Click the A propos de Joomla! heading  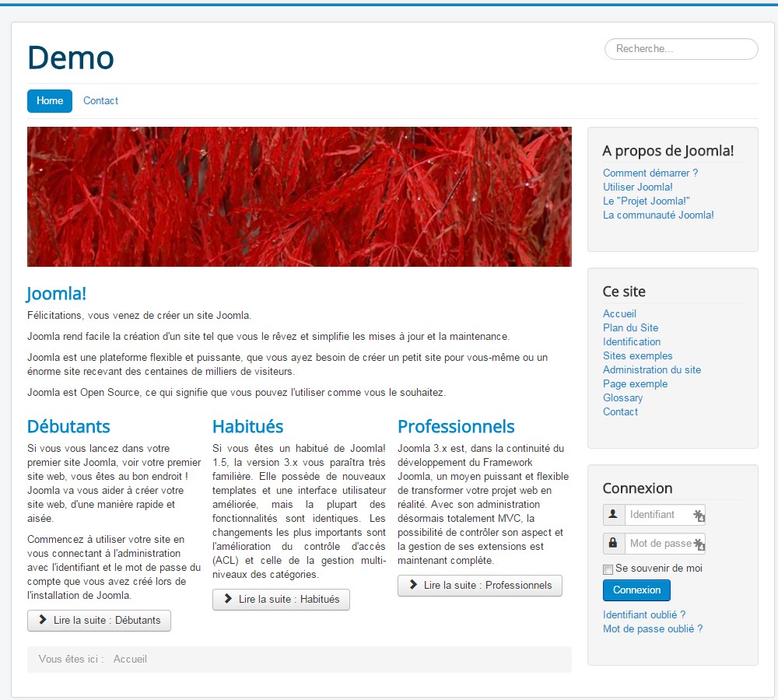[x=668, y=151]
